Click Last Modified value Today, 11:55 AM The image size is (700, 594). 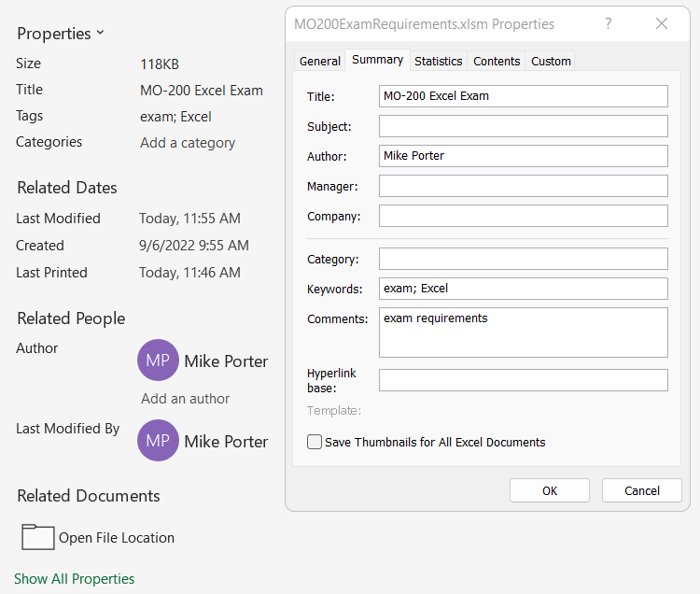pyautogui.click(x=189, y=219)
